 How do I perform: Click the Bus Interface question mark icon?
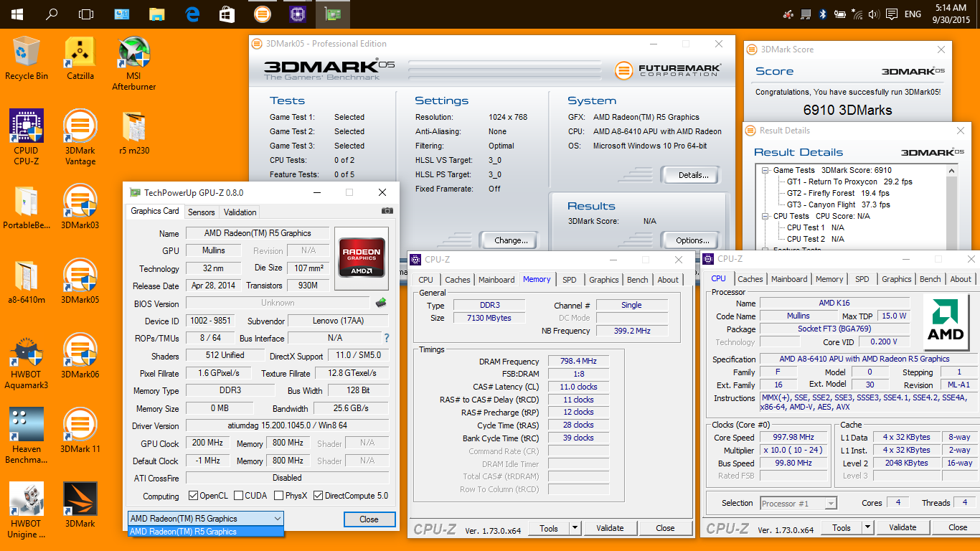387,338
